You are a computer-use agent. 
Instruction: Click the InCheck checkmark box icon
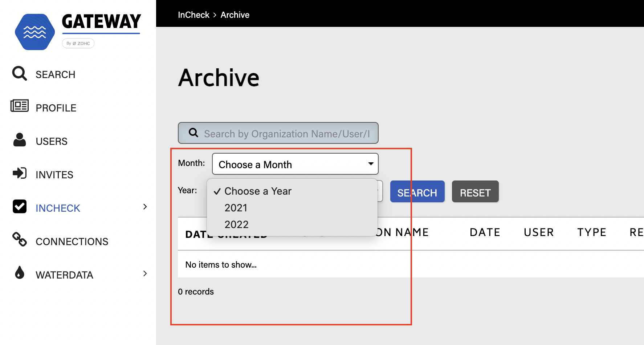(x=20, y=206)
